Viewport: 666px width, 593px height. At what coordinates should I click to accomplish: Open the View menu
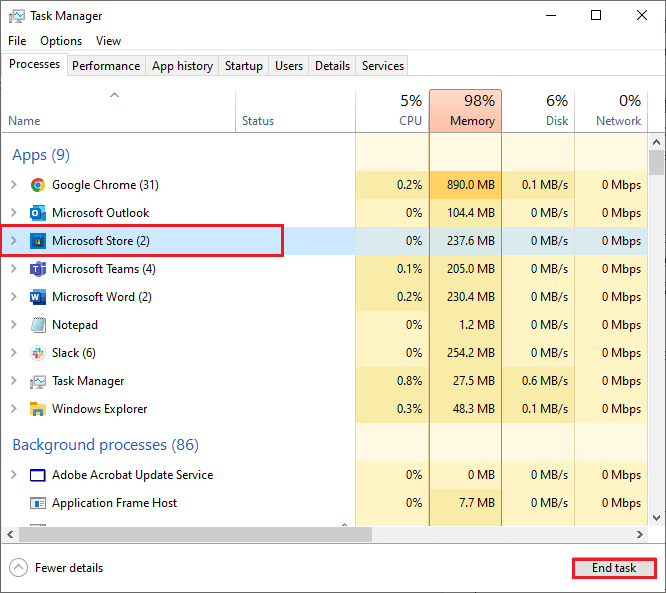pos(108,41)
